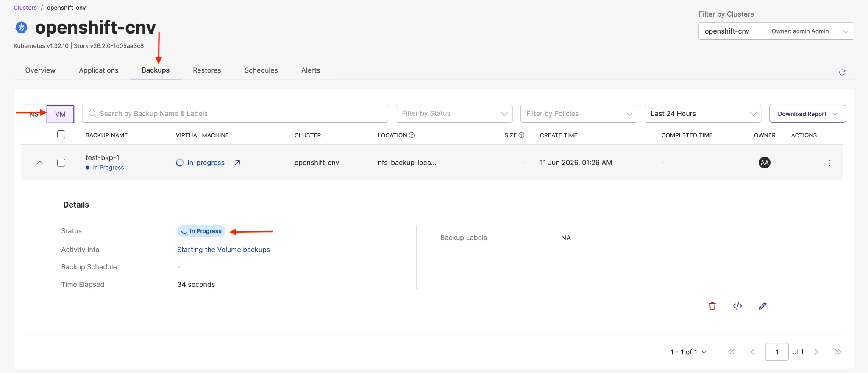Click In-progress virtual machine link
Image resolution: width=868 pixels, height=373 pixels.
click(206, 163)
